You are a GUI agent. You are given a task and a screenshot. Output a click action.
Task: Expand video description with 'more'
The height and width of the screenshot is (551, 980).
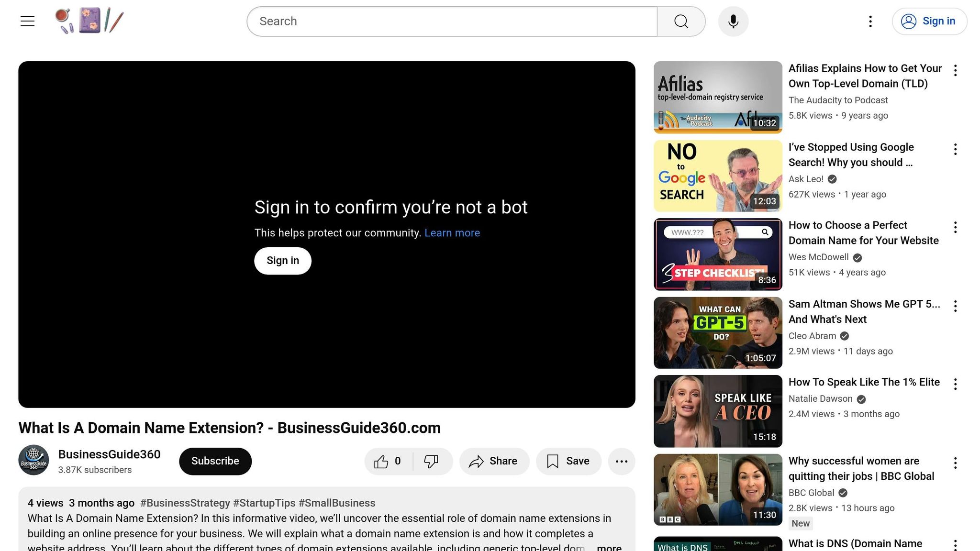point(609,547)
